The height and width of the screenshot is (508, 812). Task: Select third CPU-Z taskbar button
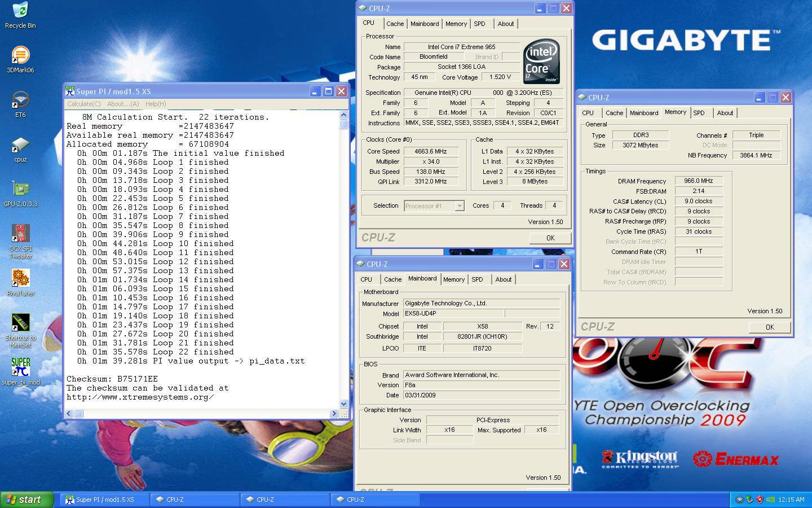pos(376,500)
